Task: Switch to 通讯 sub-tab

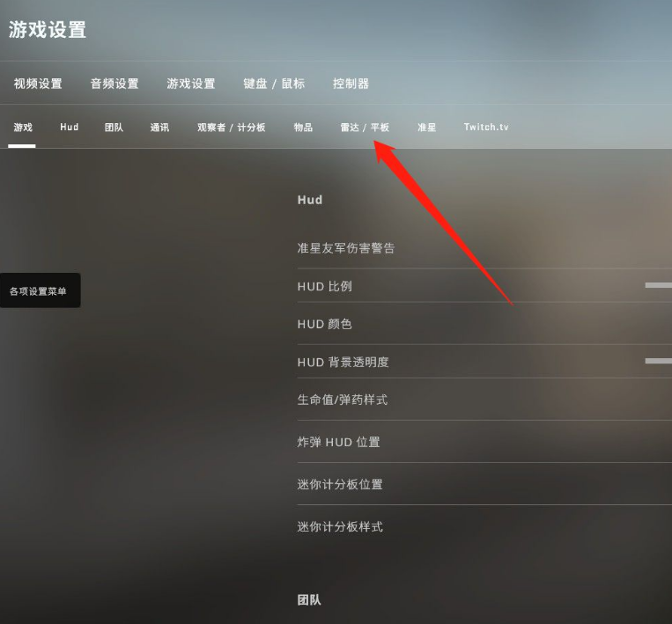Action: [x=159, y=128]
